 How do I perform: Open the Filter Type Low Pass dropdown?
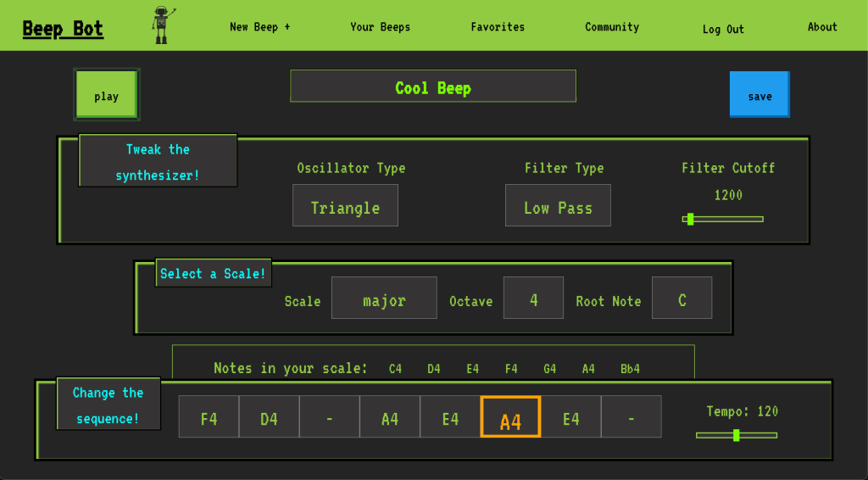558,206
